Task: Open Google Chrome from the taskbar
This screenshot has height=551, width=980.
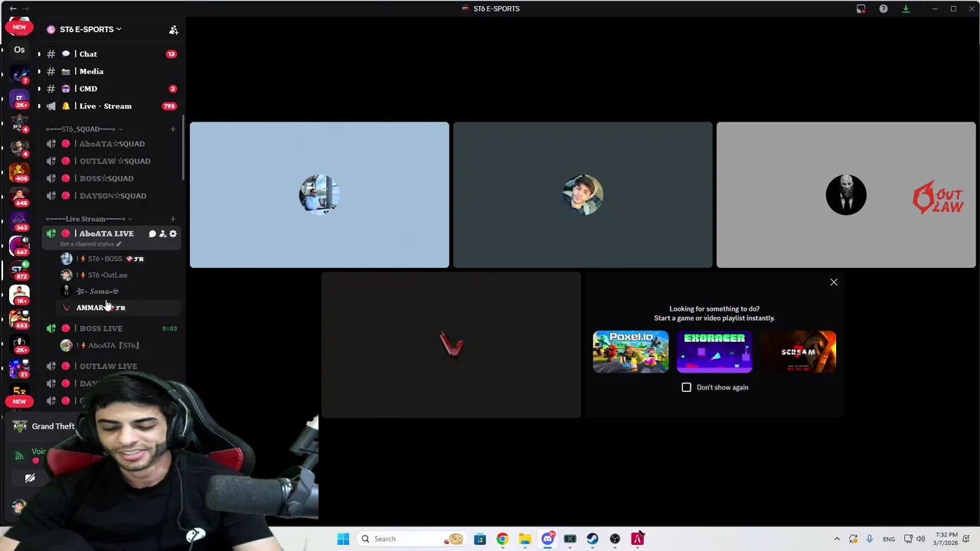Action: coord(502,539)
